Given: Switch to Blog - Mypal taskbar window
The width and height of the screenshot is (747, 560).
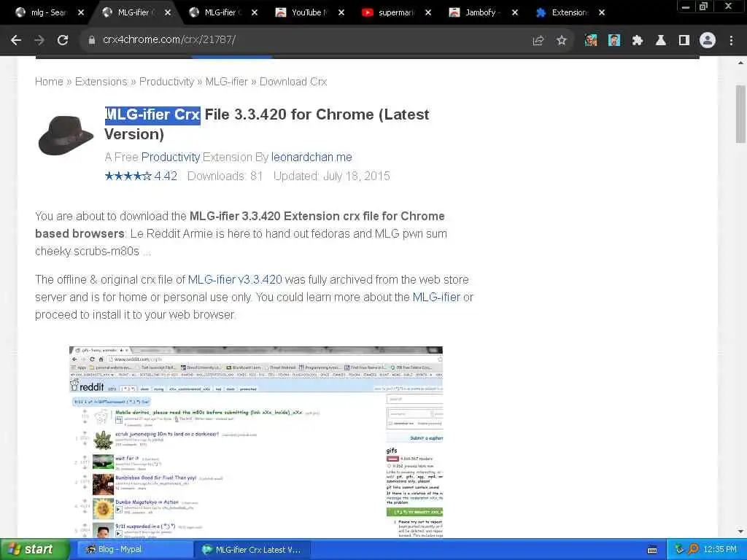Looking at the screenshot, I should tap(134, 550).
